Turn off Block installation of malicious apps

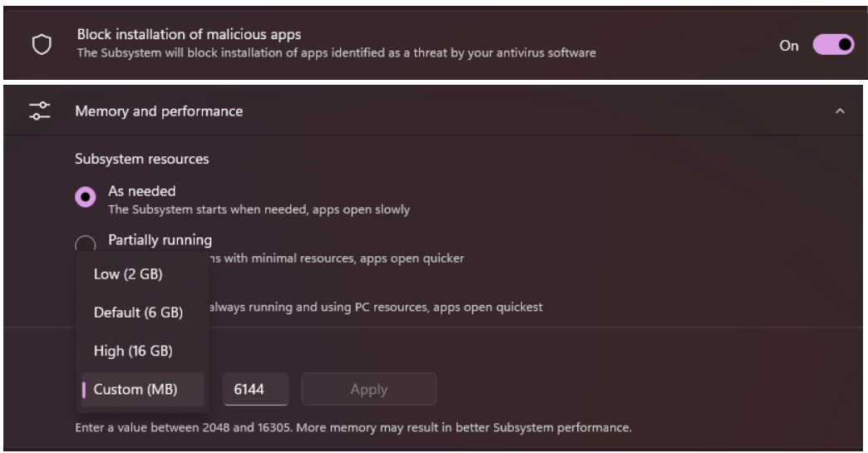coord(833,45)
